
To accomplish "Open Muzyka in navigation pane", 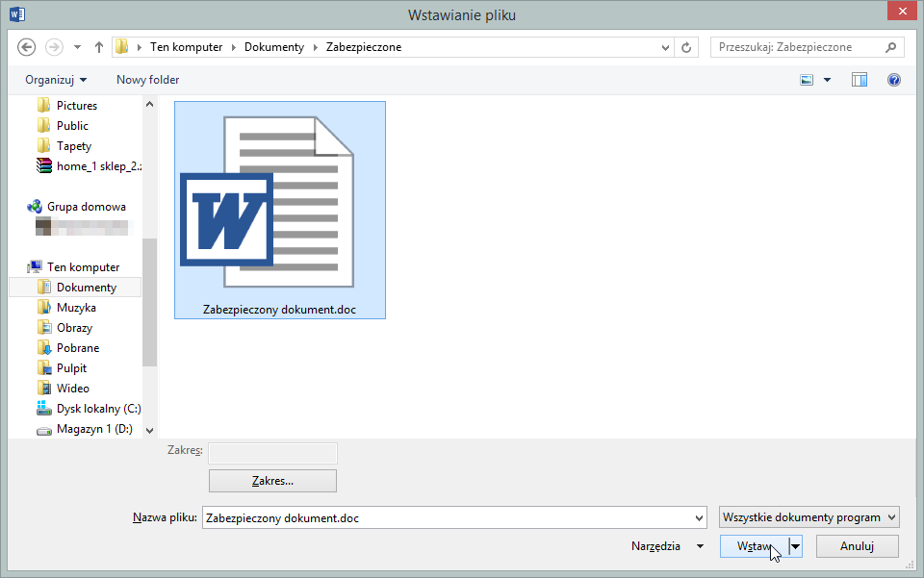I will [x=75, y=307].
